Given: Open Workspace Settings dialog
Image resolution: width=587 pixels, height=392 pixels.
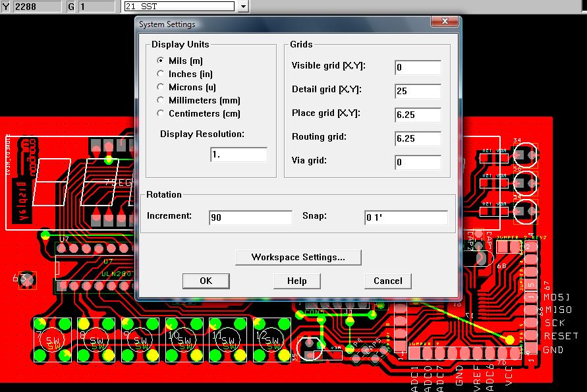Looking at the screenshot, I should click(298, 258).
